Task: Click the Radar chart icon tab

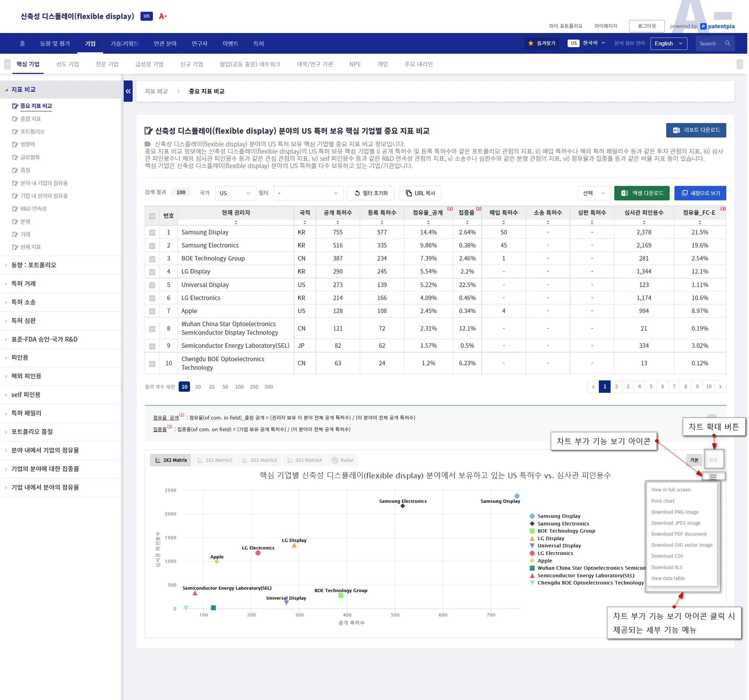Action: (x=335, y=460)
